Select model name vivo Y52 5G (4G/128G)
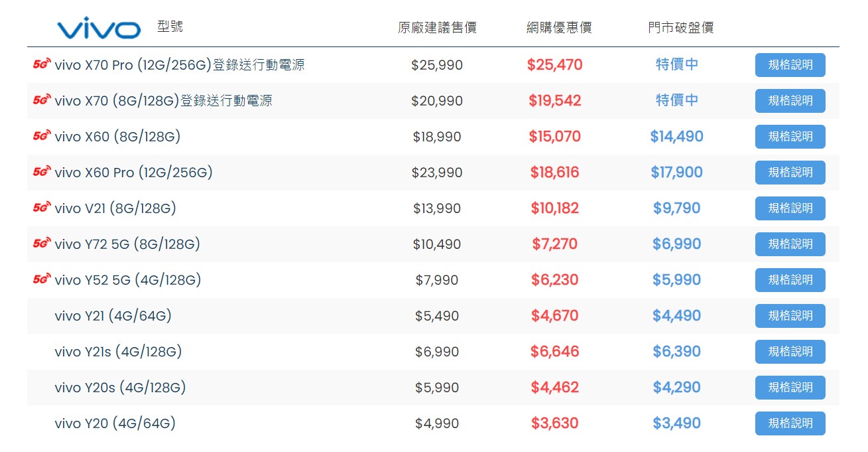 click(127, 280)
